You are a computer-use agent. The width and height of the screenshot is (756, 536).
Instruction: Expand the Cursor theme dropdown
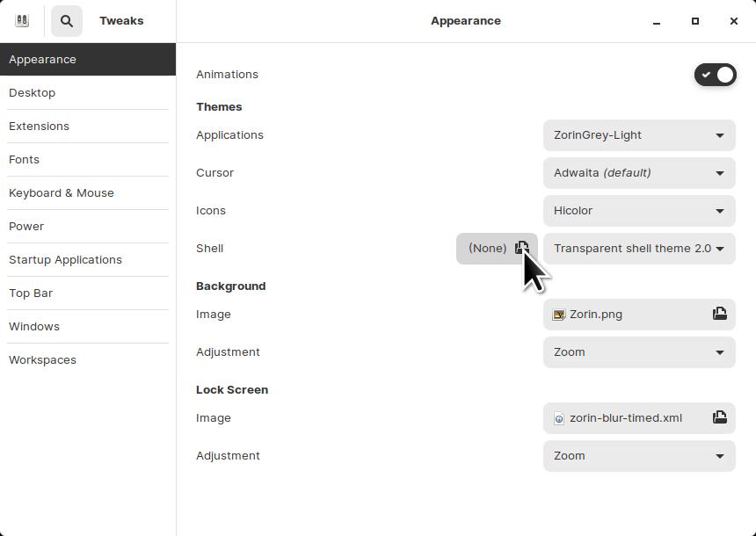click(639, 173)
